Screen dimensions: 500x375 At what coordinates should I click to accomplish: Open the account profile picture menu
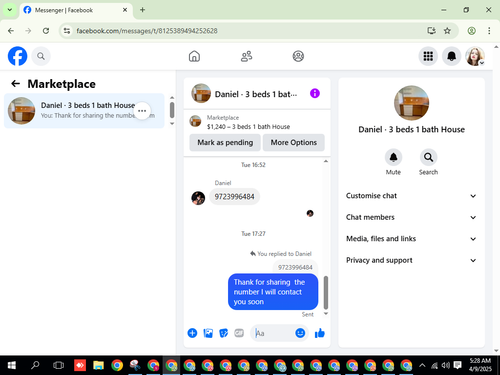pos(475,56)
